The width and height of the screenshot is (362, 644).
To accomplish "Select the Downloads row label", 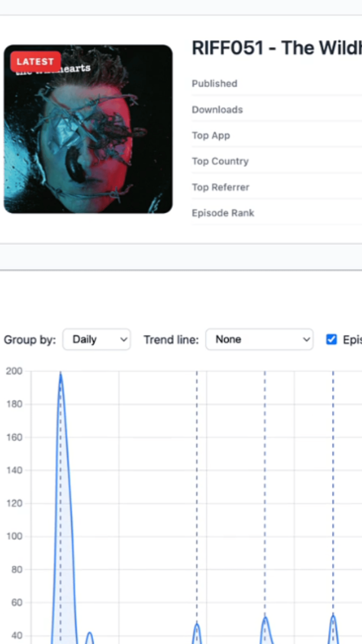I will click(217, 110).
